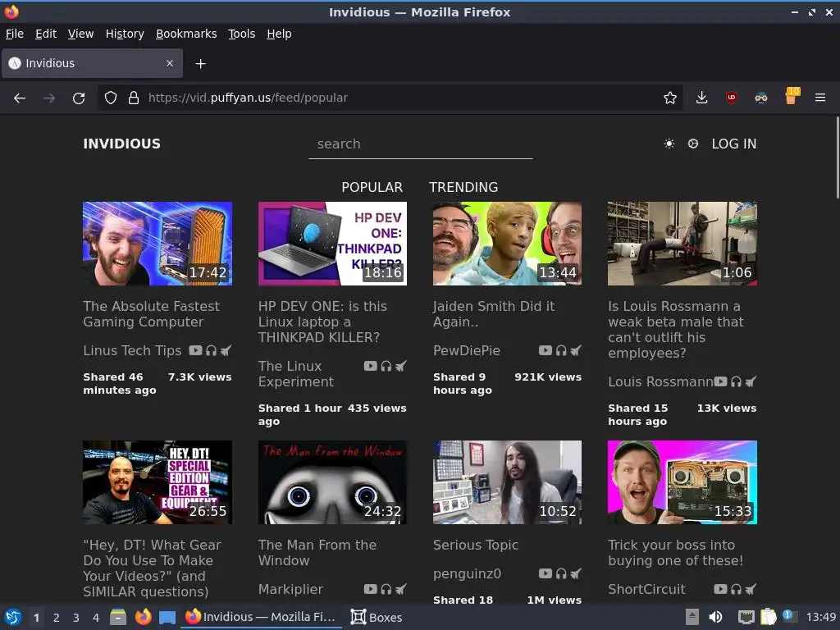
Task: Open the uBlock Origin extension
Action: point(731,98)
